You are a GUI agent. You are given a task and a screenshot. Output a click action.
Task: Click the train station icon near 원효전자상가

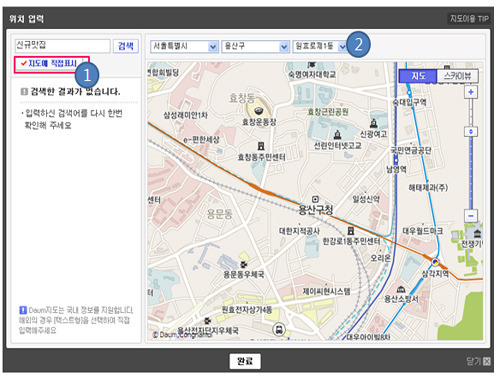(279, 330)
